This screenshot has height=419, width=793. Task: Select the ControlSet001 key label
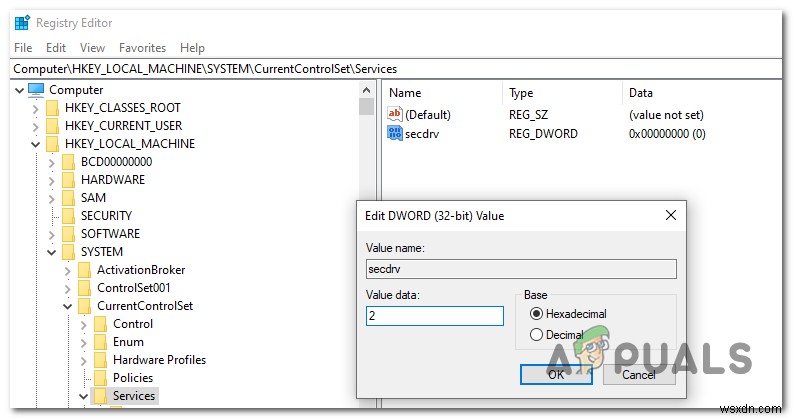pos(134,288)
